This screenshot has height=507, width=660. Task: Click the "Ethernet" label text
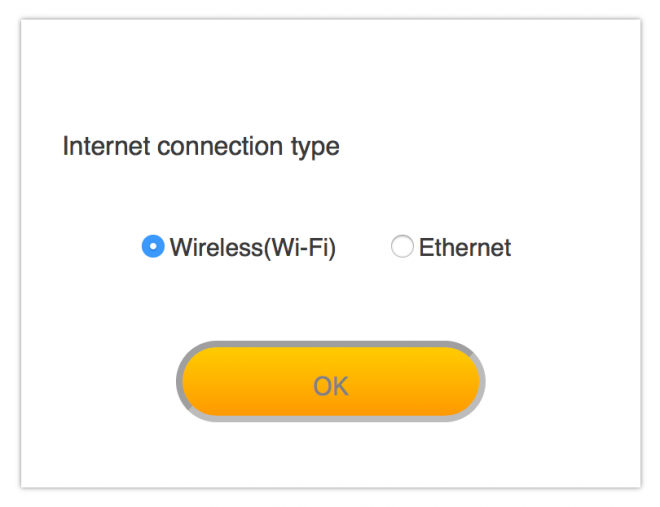464,248
